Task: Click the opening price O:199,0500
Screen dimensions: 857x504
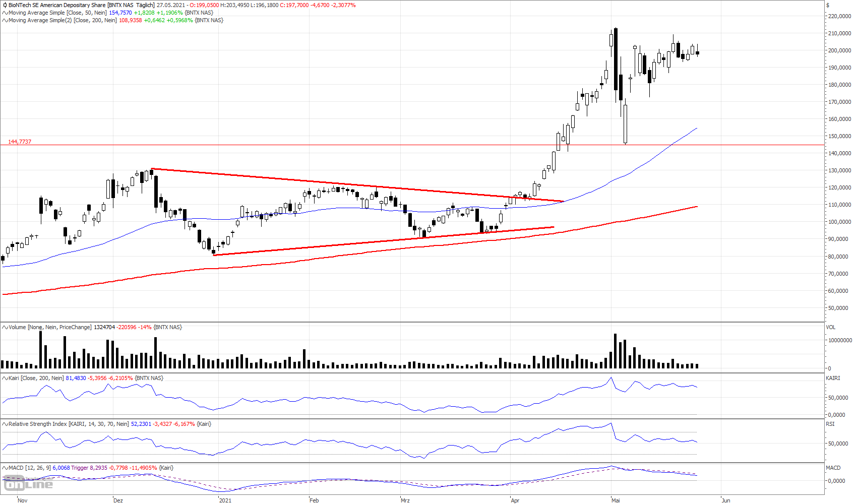Action: (205, 5)
